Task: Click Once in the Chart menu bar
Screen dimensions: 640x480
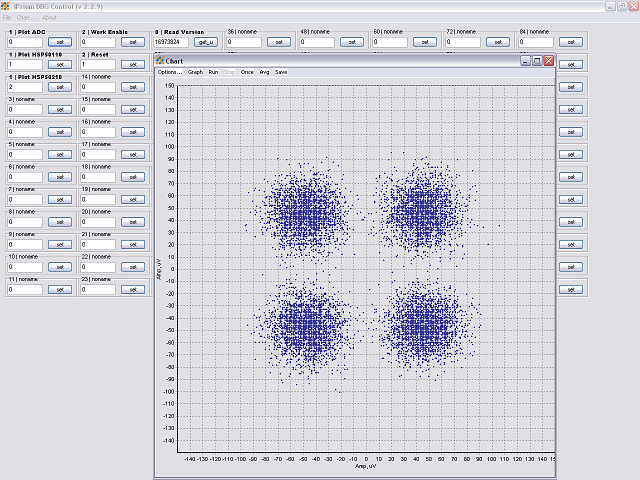Action: click(247, 72)
